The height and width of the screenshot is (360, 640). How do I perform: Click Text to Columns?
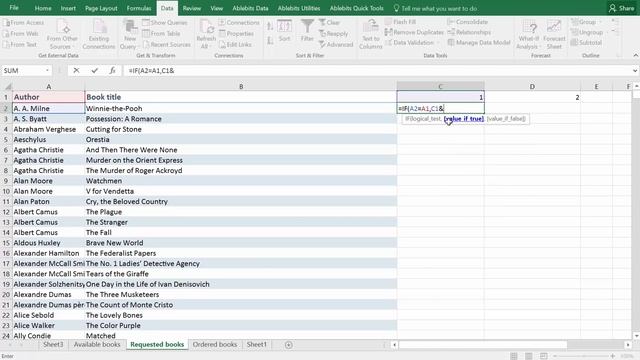pyautogui.click(x=371, y=35)
